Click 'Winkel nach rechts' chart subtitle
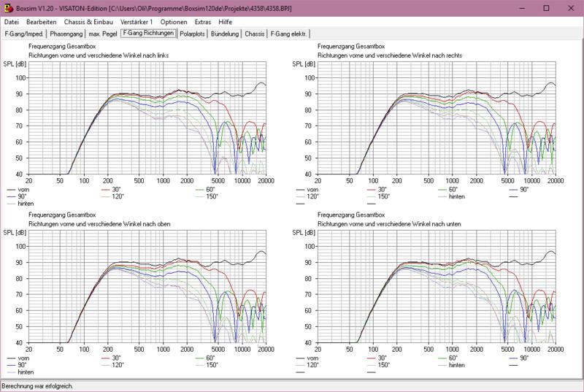Screen dimensions: 584x392 [x=390, y=55]
